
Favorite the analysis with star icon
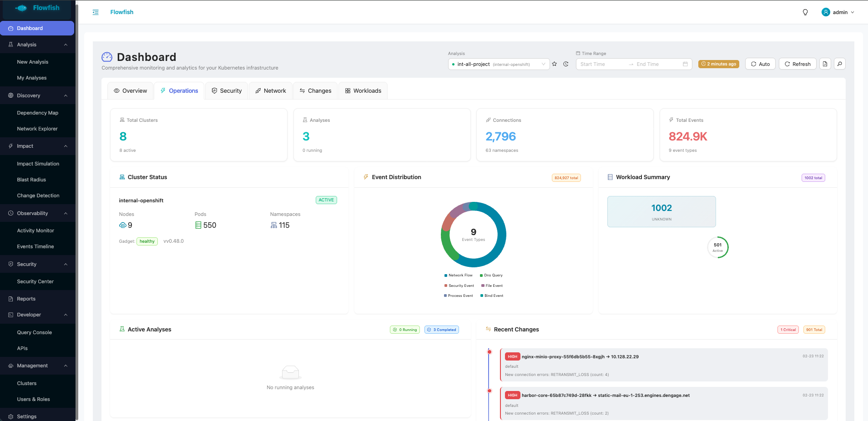click(x=555, y=64)
